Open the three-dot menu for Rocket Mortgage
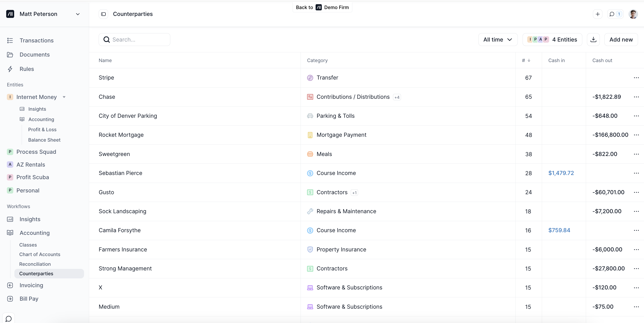This screenshot has width=644, height=323. point(636,135)
